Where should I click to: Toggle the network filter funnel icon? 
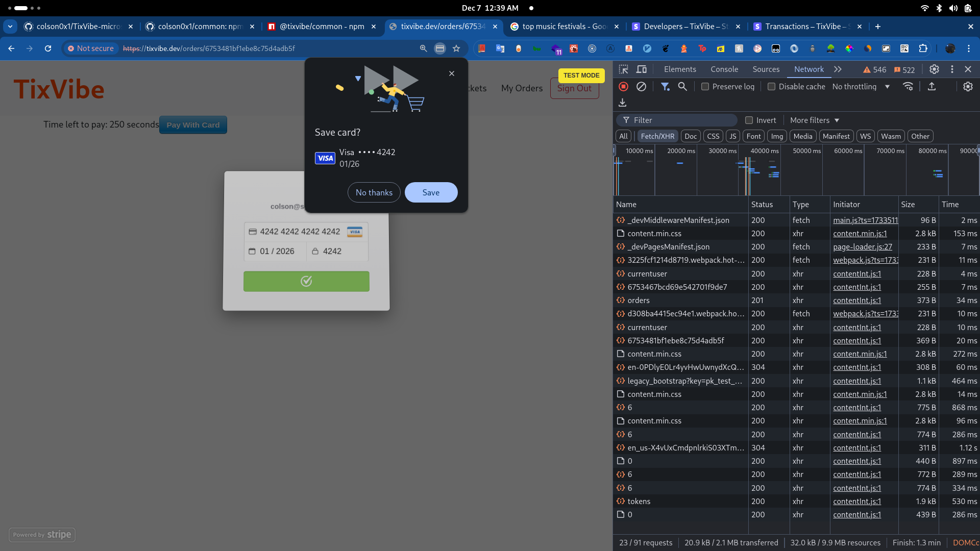tap(665, 87)
